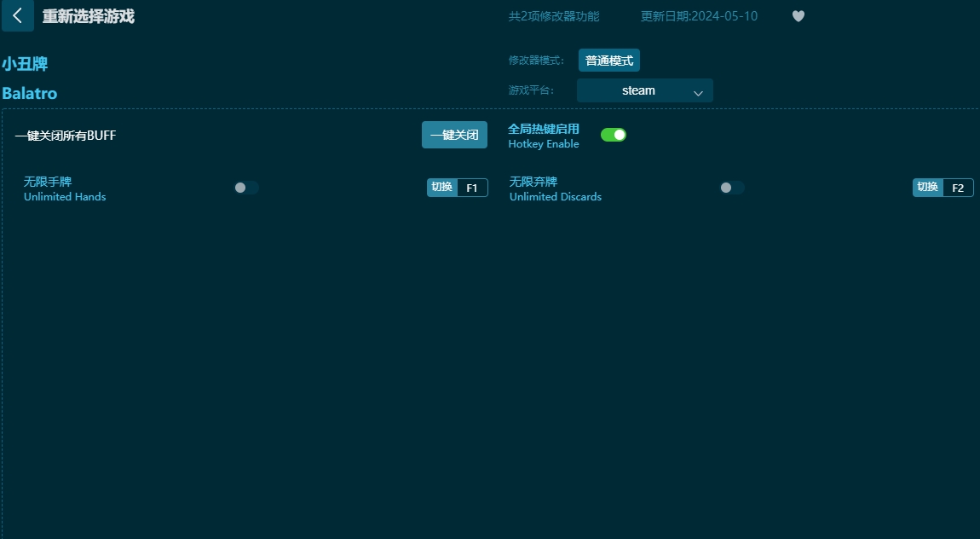Click the heart favorite icon
Screen dimensions: 980x539
tap(798, 16)
